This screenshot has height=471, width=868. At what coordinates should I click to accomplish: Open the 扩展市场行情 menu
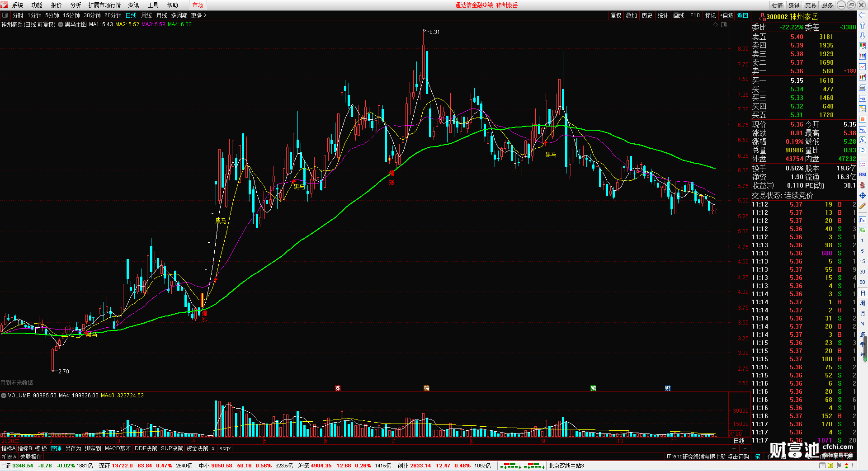tap(105, 5)
